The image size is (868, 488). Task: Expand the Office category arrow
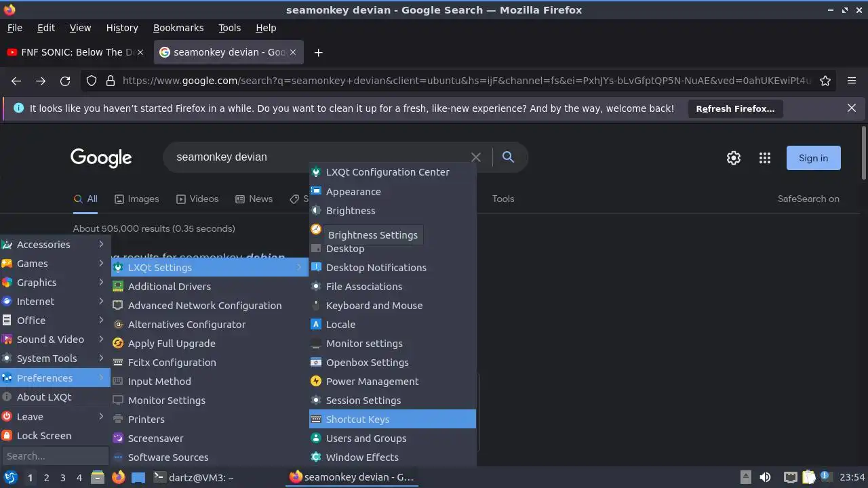coord(101,320)
